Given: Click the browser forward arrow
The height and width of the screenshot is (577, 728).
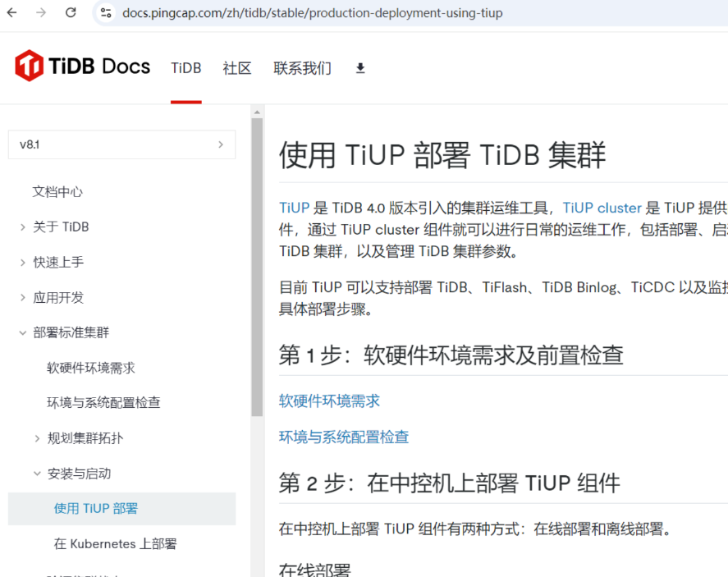Looking at the screenshot, I should pos(41,13).
